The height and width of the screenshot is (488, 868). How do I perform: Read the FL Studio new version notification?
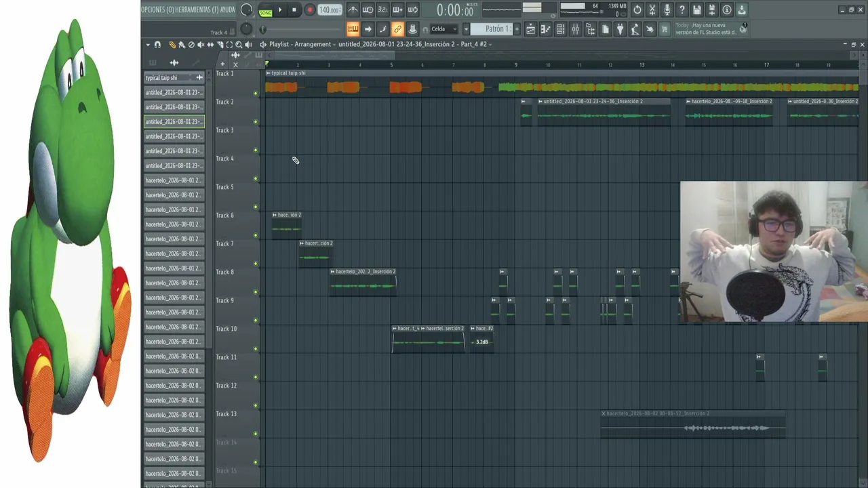(x=705, y=29)
